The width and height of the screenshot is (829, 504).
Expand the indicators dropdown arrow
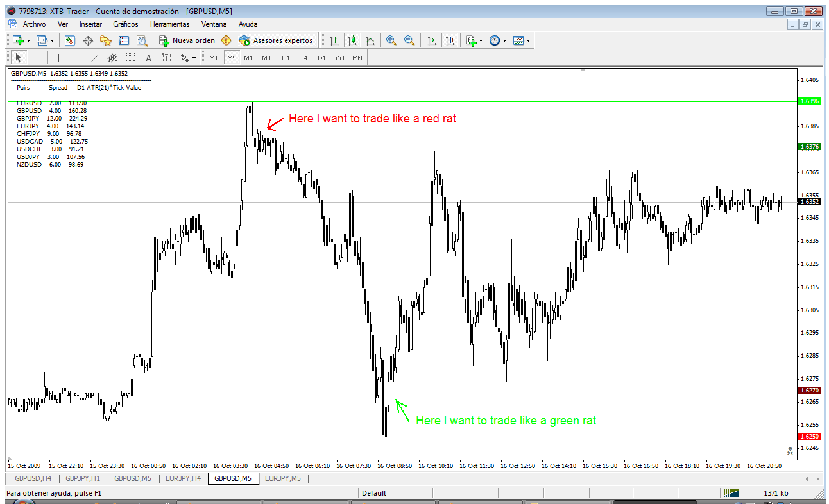coord(481,40)
